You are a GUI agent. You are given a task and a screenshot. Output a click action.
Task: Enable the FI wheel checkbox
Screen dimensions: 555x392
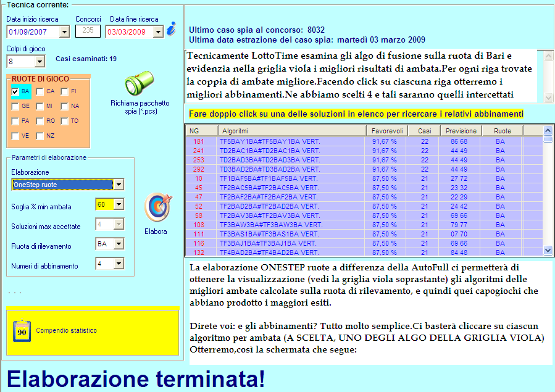pos(64,91)
